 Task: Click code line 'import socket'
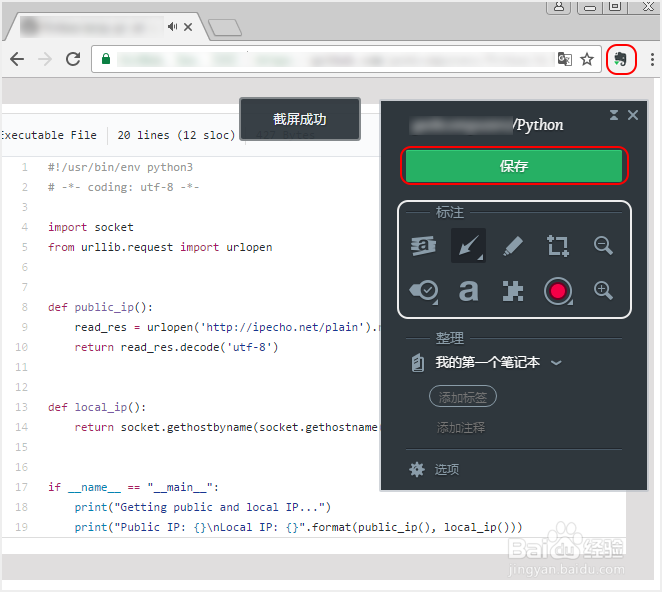[91, 227]
